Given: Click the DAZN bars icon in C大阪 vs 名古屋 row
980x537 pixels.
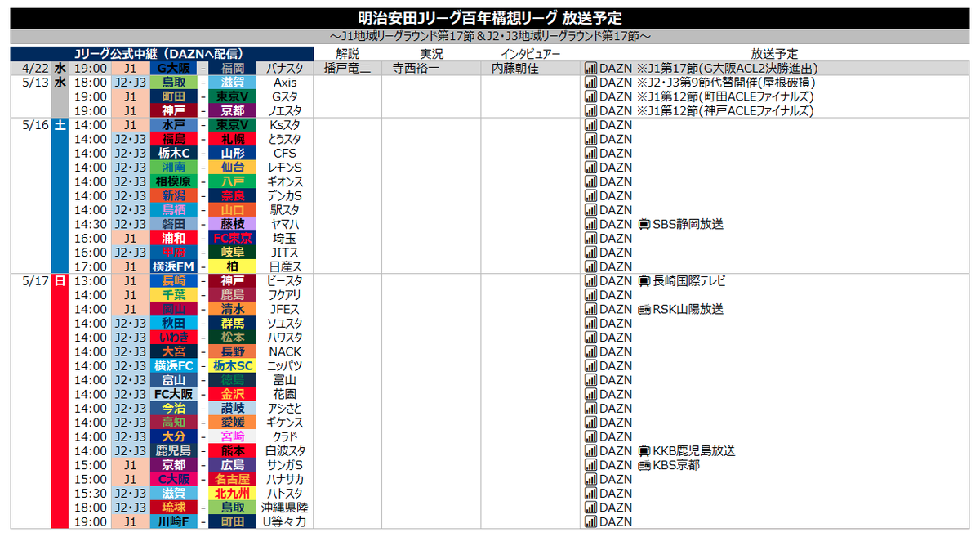Looking at the screenshot, I should [x=591, y=480].
